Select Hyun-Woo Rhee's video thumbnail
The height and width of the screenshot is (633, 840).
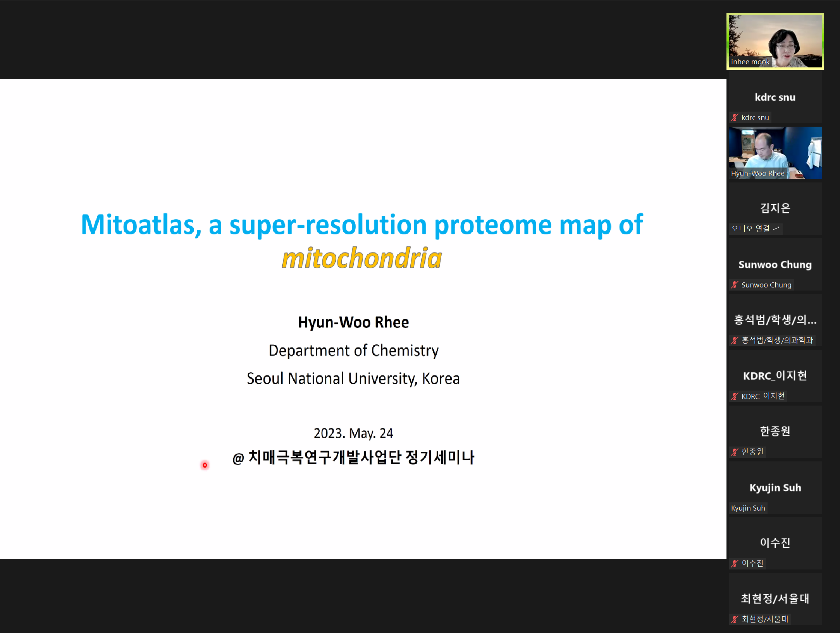pyautogui.click(x=775, y=153)
